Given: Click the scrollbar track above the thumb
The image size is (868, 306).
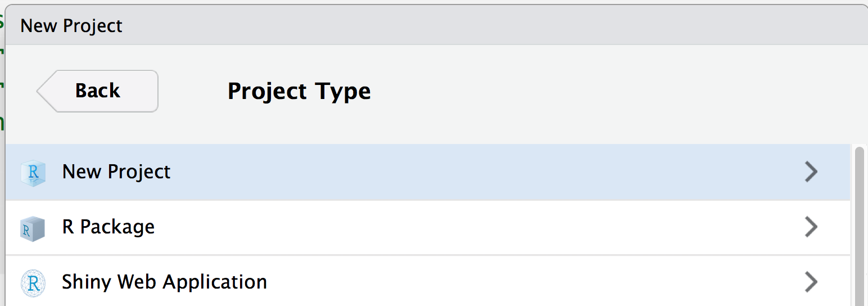Looking at the screenshot, I should [x=859, y=145].
